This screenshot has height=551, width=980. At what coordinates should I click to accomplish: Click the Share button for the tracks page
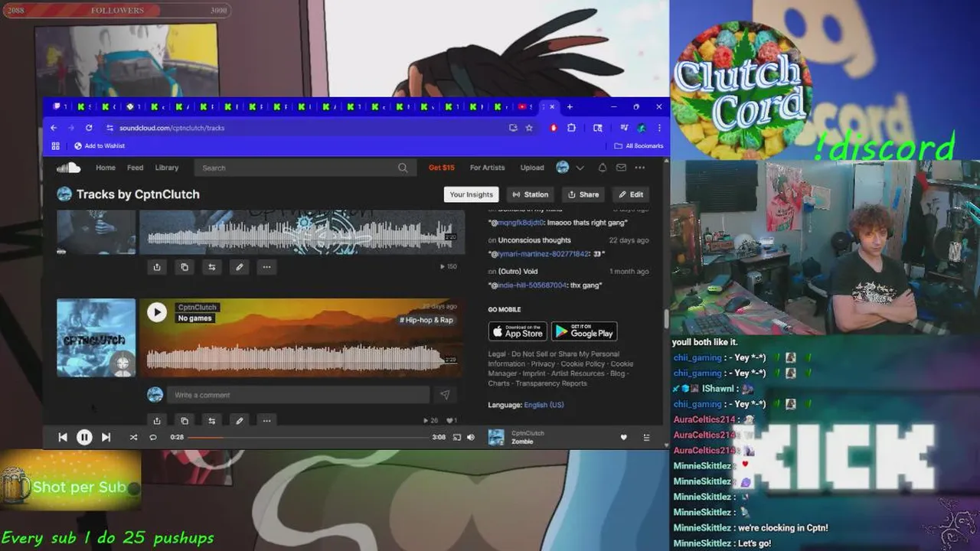[583, 194]
